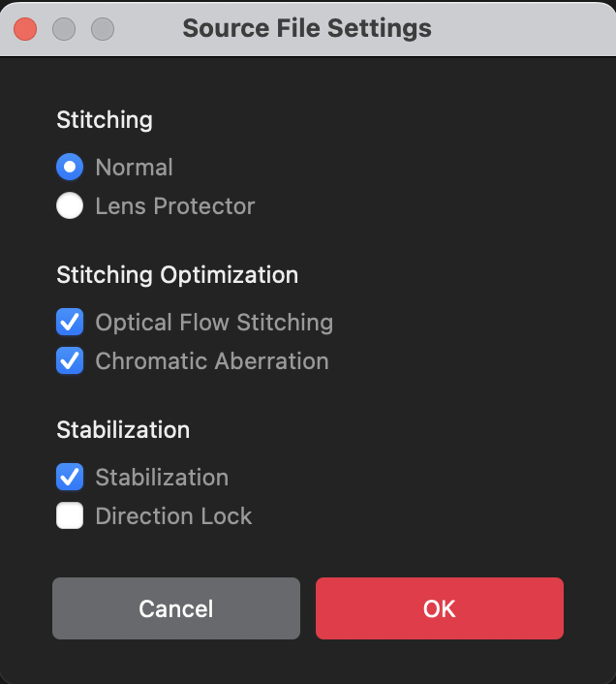Enable the Direction Lock checkbox
The width and height of the screenshot is (616, 684).
tap(70, 516)
